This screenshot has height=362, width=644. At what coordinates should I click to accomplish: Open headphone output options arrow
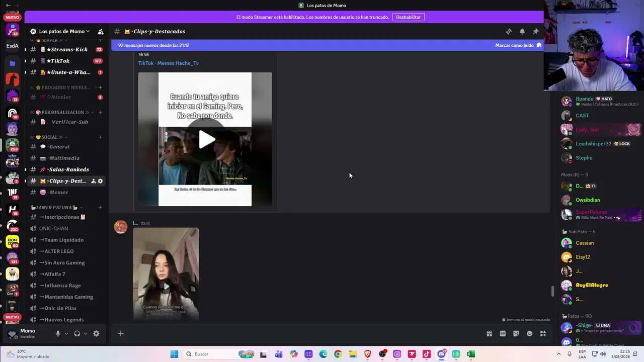85,333
